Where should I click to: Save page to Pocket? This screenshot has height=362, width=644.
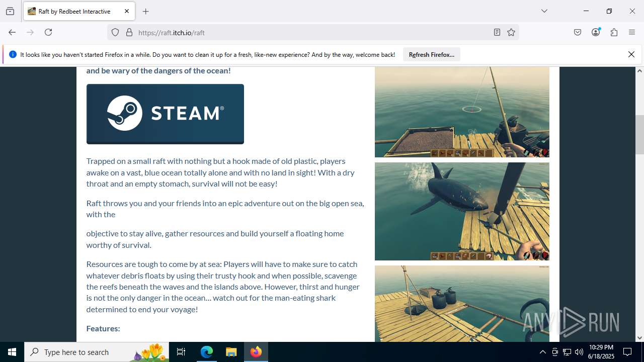click(578, 32)
